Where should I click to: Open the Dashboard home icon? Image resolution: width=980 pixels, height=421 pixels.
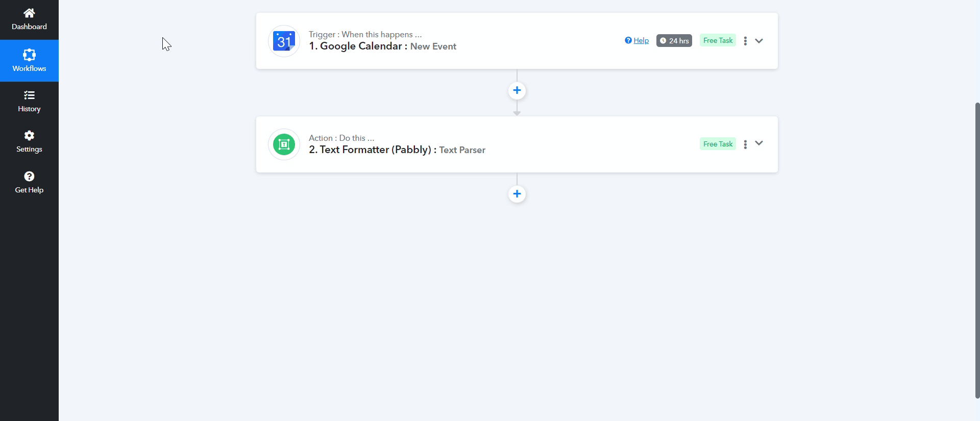29,13
